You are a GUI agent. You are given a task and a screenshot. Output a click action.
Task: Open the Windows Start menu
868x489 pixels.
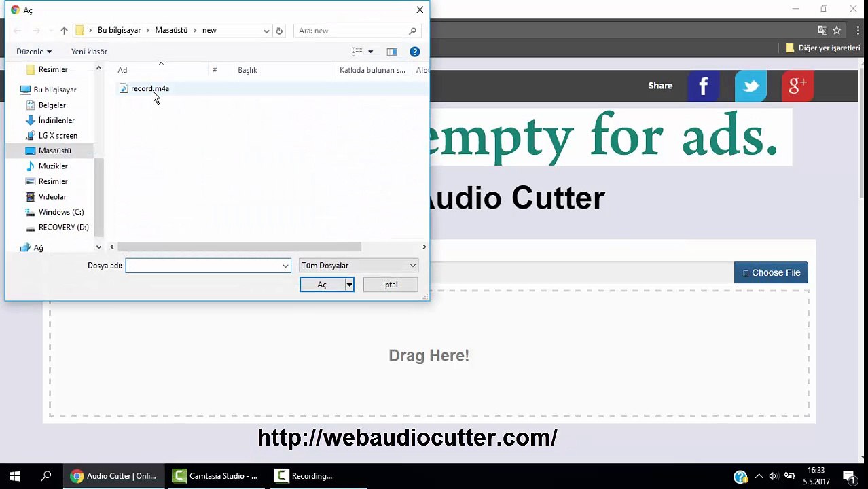(x=15, y=476)
